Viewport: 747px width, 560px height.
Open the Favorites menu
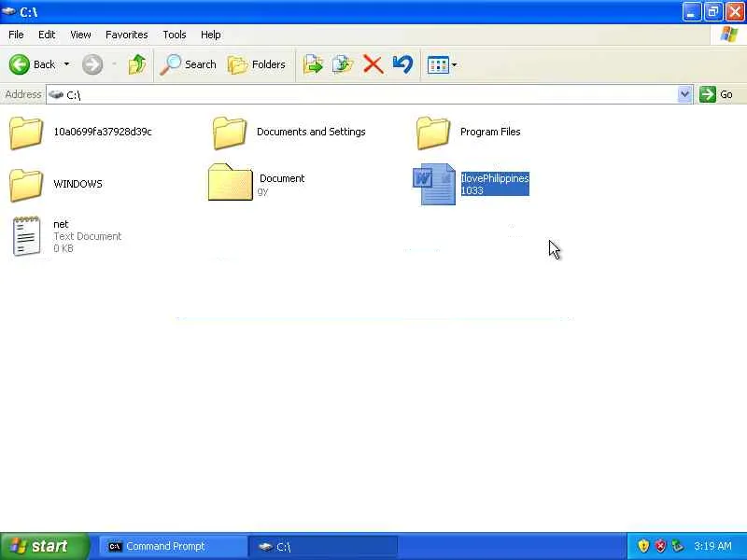point(127,35)
